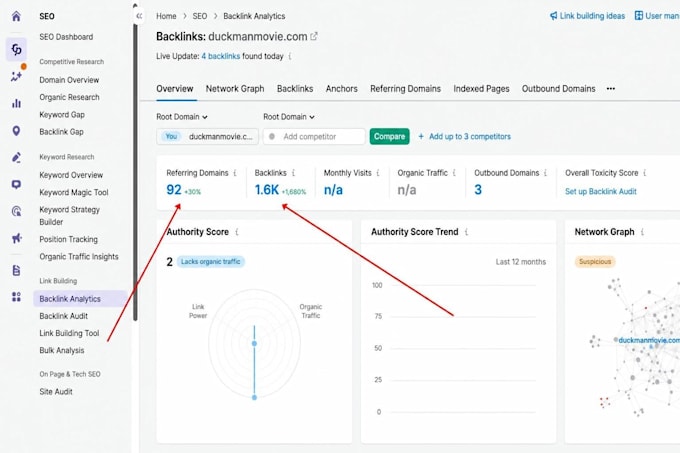Click info icon next to Overall Toxicity Score
The image size is (680, 453).
pyautogui.click(x=644, y=173)
